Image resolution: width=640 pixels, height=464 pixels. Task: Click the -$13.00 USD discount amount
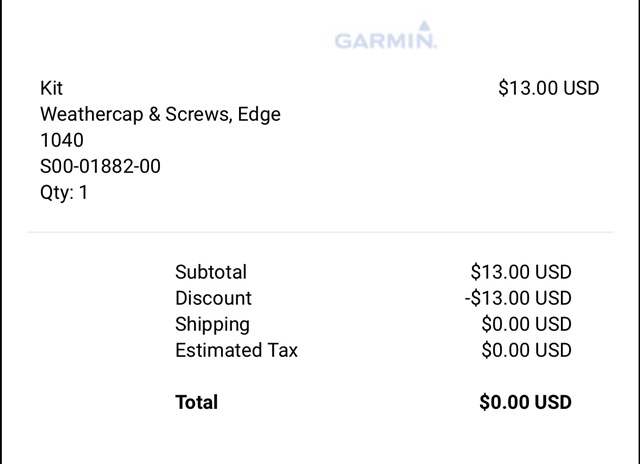coord(518,298)
